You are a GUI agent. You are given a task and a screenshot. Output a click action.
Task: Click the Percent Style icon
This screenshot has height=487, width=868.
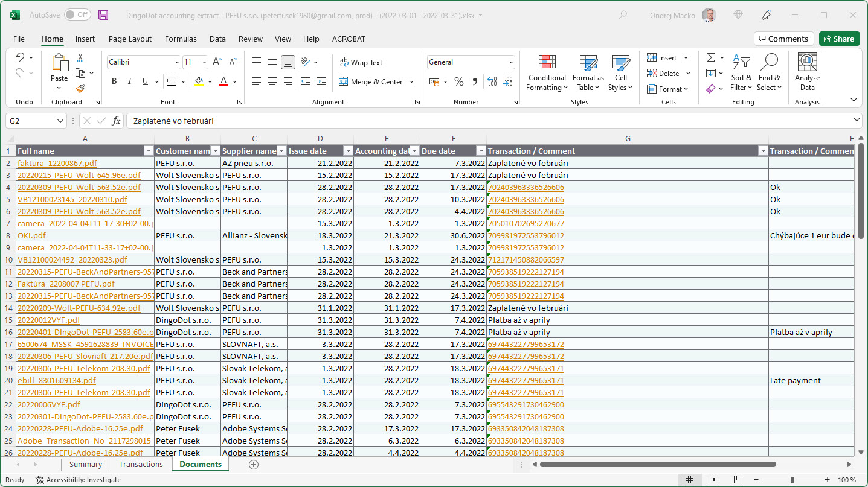458,81
